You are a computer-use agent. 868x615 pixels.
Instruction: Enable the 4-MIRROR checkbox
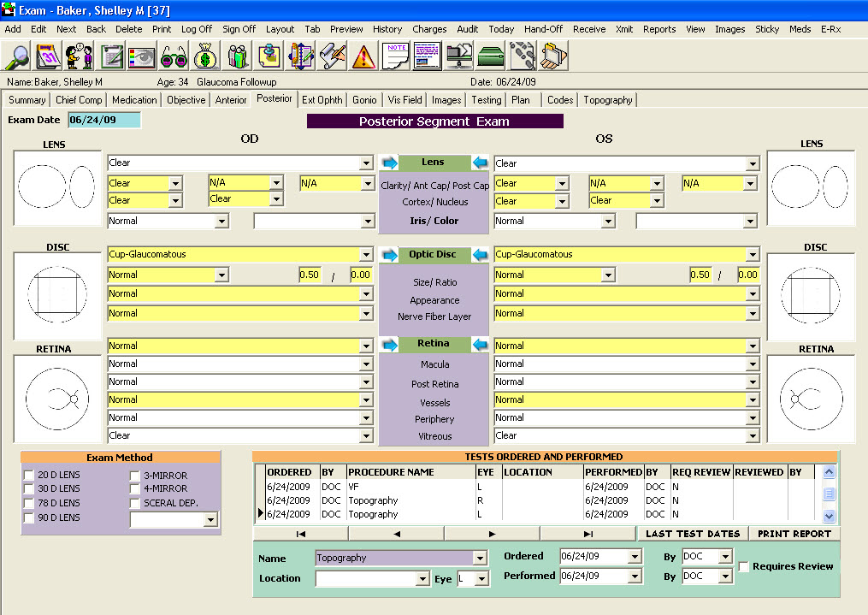click(x=134, y=488)
